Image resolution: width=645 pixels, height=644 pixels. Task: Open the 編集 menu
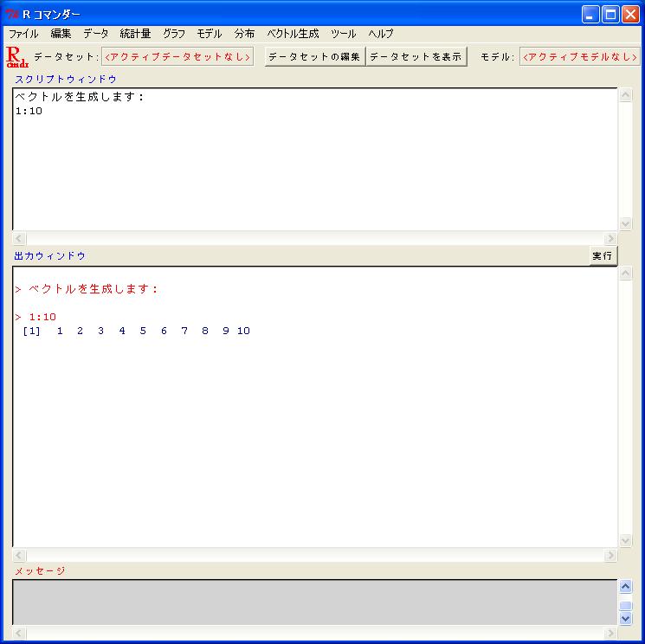click(61, 34)
